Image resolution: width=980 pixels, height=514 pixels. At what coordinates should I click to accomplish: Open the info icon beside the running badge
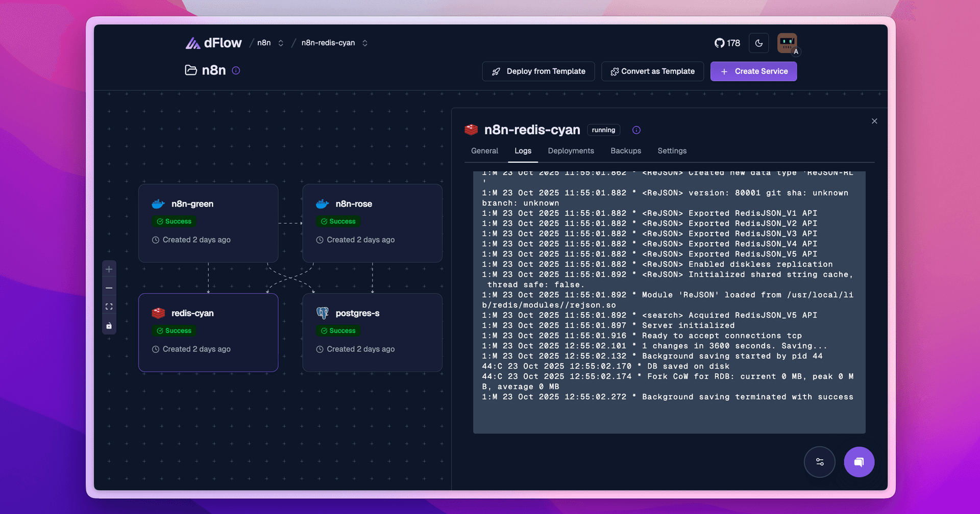click(636, 130)
